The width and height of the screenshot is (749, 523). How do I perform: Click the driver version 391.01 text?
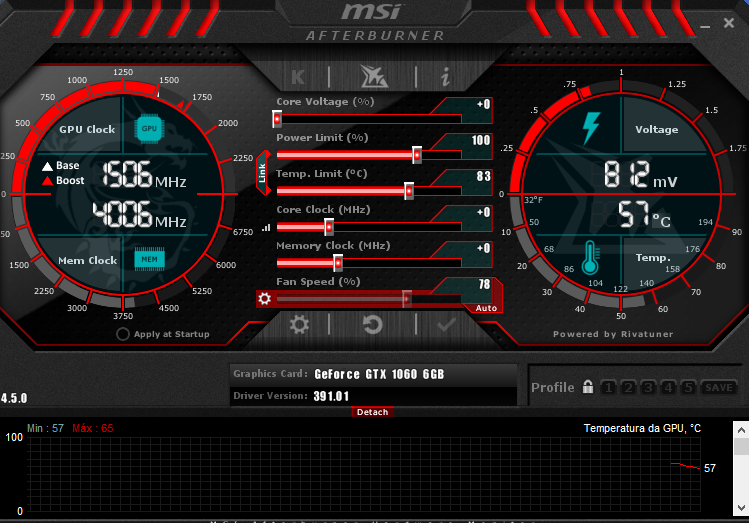331,396
